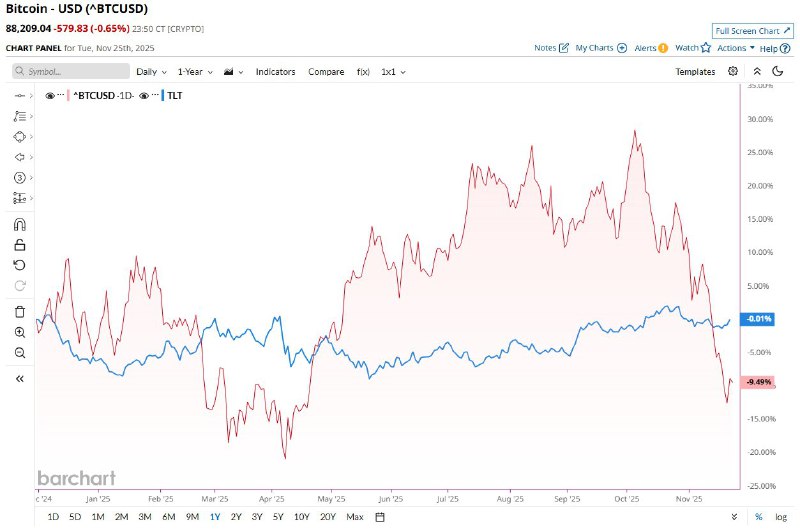Switch to dark mode moon icon
Viewport: 800px width, 529px height.
click(x=778, y=71)
